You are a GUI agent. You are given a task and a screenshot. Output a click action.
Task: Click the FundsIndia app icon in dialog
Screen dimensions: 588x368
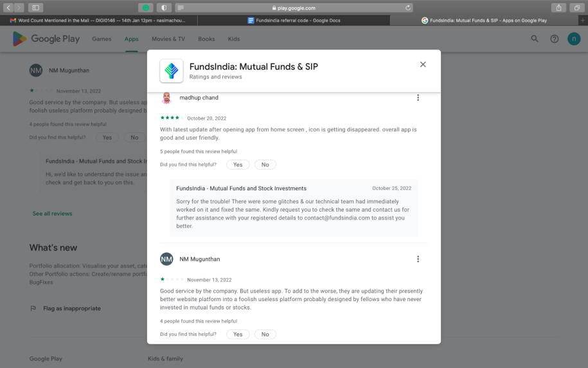(172, 71)
